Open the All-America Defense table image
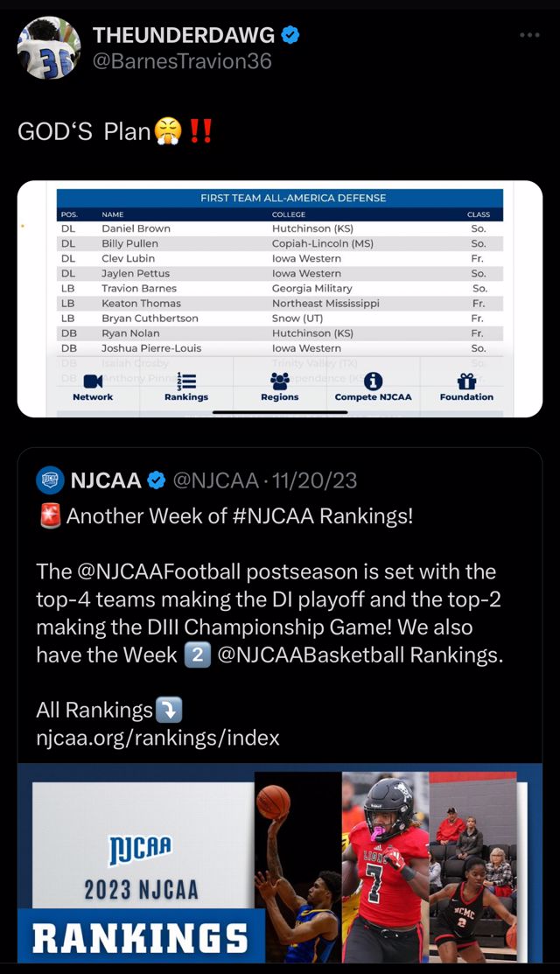Screen dimensions: 560x974 point(280,298)
